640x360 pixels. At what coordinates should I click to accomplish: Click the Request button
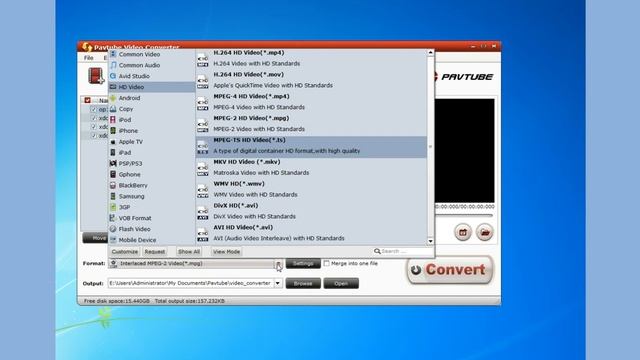point(155,252)
